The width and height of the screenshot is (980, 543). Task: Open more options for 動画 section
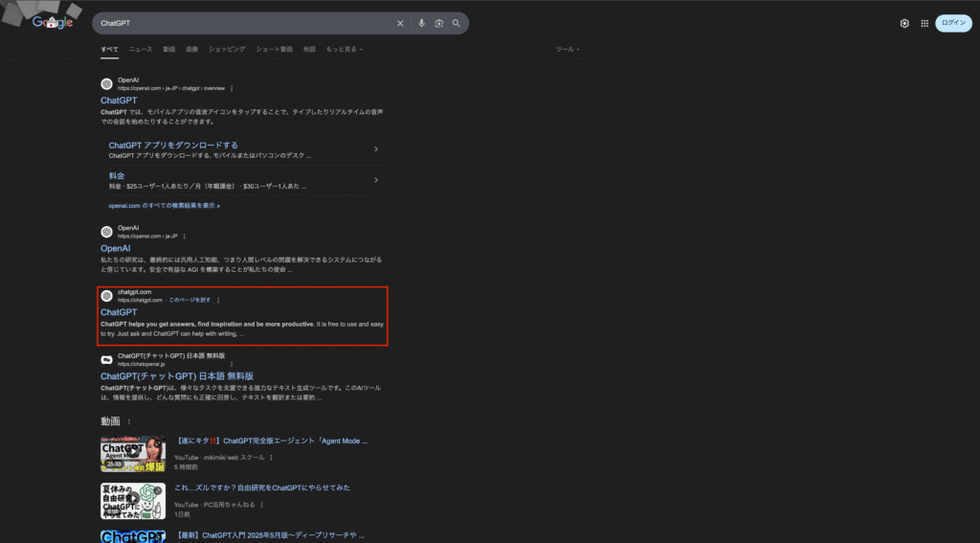pyautogui.click(x=129, y=421)
